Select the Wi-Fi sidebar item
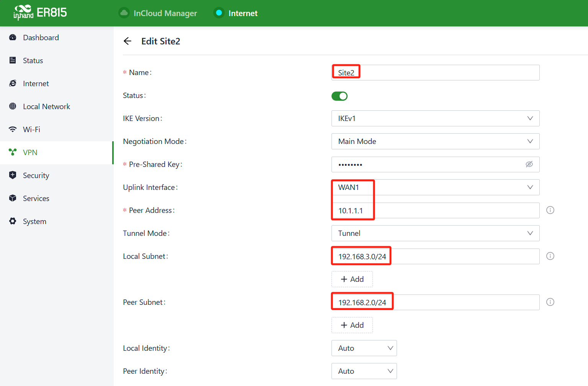 (31, 129)
